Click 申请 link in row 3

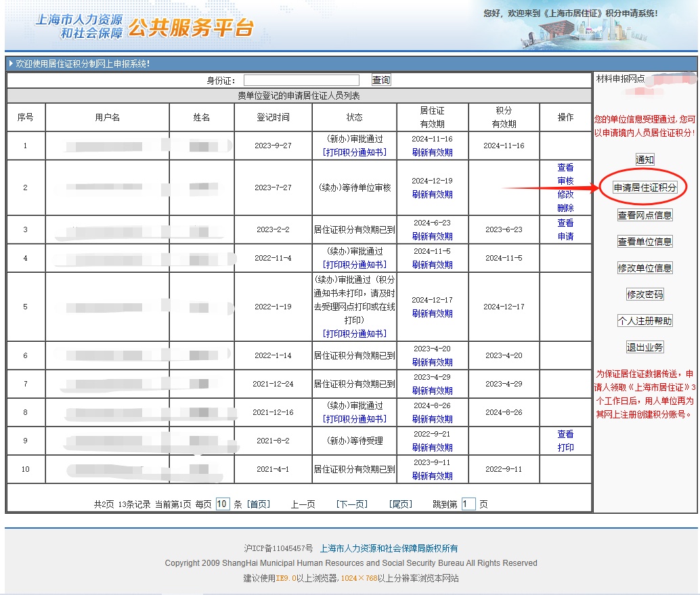(x=565, y=236)
